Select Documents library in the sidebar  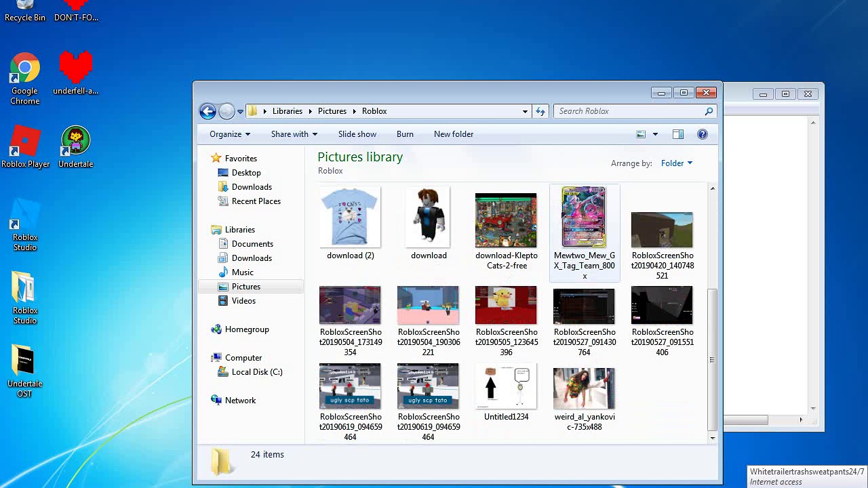[245, 244]
